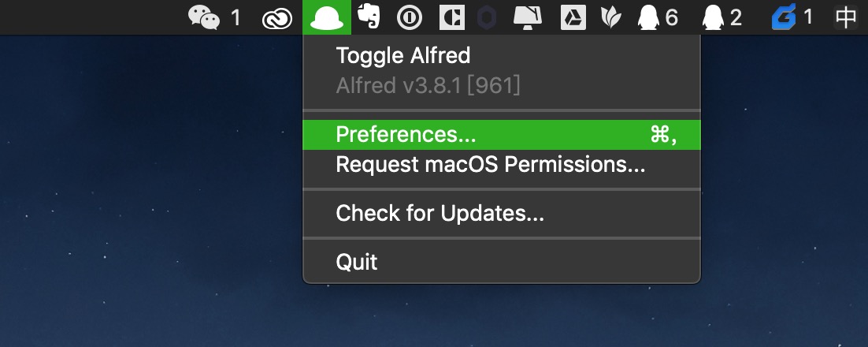
Task: Open the QQ penguin with 6 notifications
Action: pos(658,17)
